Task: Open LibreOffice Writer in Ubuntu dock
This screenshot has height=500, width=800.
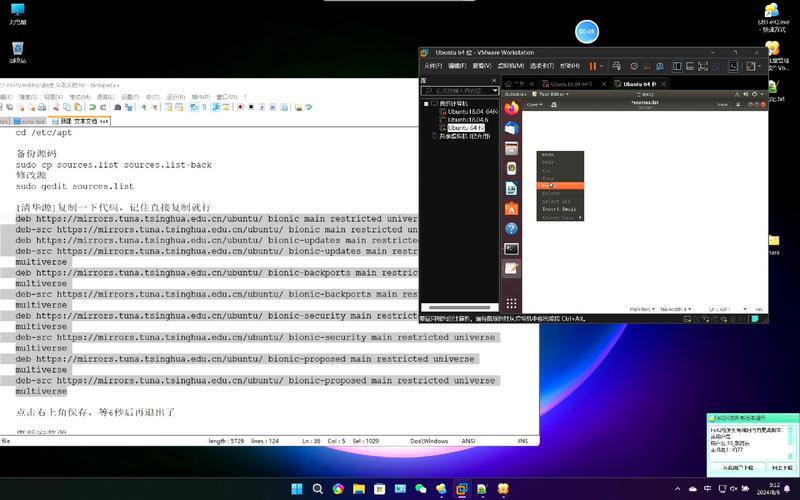Action: (x=511, y=189)
